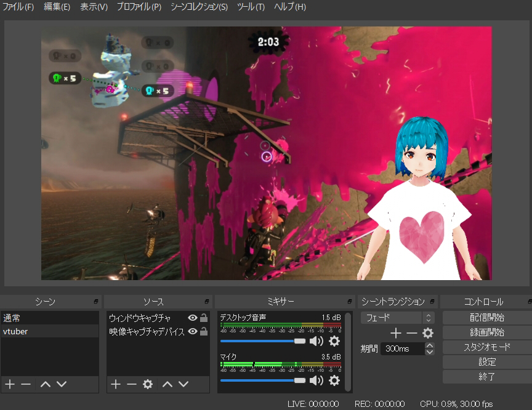Increase transition duration with up arrow

pyautogui.click(x=430, y=345)
